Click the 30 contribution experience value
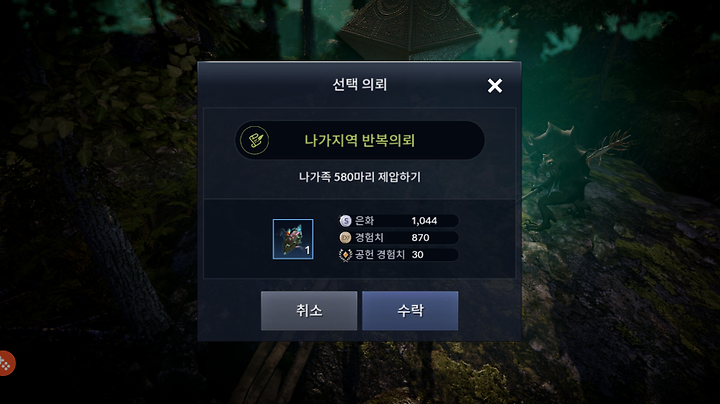Screen dimensions: 720x404 click(x=417, y=254)
